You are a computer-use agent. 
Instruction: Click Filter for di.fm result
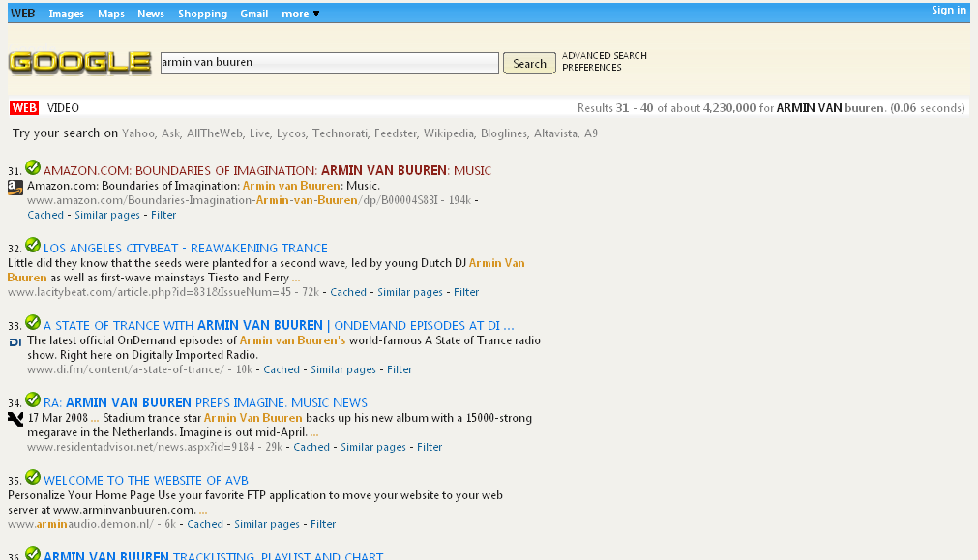(x=400, y=369)
